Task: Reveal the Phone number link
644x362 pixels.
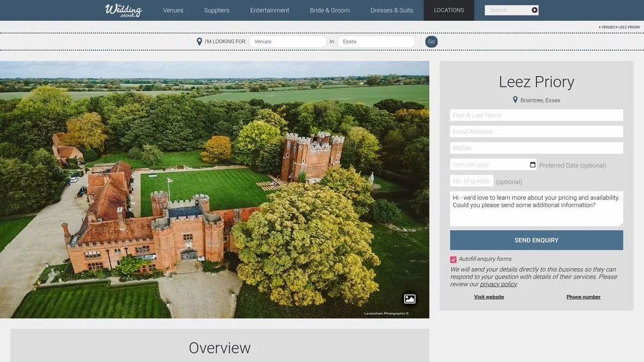Action: click(583, 297)
